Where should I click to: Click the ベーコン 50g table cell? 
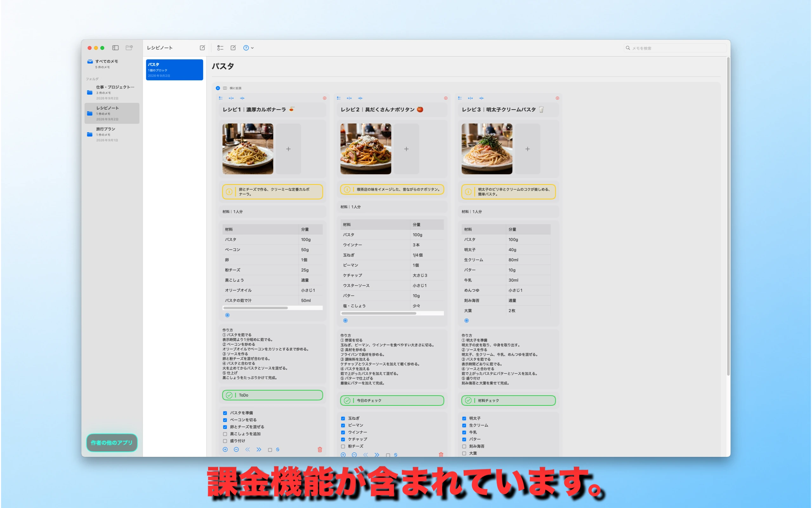(x=311, y=250)
